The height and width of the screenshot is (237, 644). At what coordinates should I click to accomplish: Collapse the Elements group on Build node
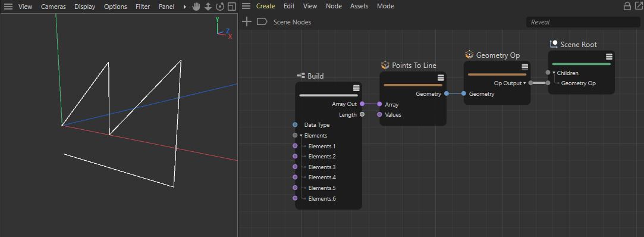301,135
